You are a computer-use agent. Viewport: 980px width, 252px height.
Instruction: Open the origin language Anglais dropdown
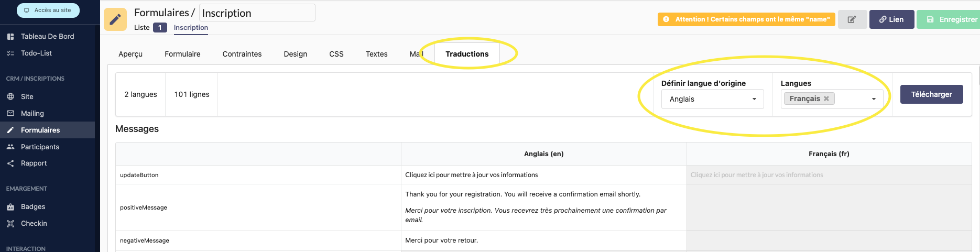click(712, 99)
